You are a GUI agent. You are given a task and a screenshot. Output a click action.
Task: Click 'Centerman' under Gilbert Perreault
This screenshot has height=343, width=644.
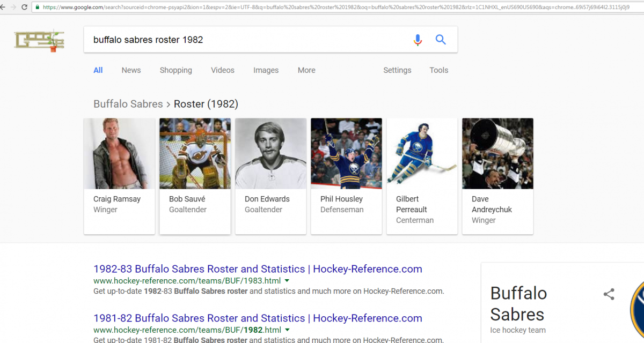tap(415, 220)
